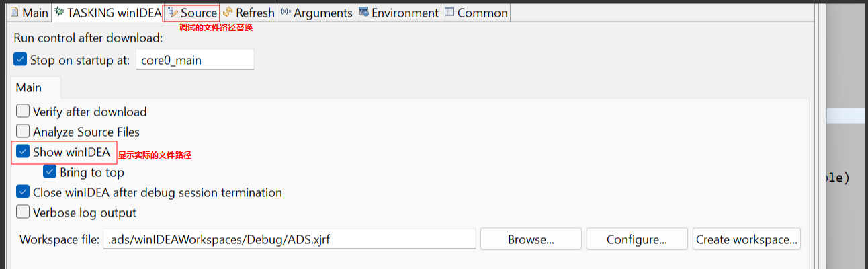This screenshot has width=868, height=269.
Task: Click the bug icon on TASKING winIDEA tab
Action: tap(59, 13)
